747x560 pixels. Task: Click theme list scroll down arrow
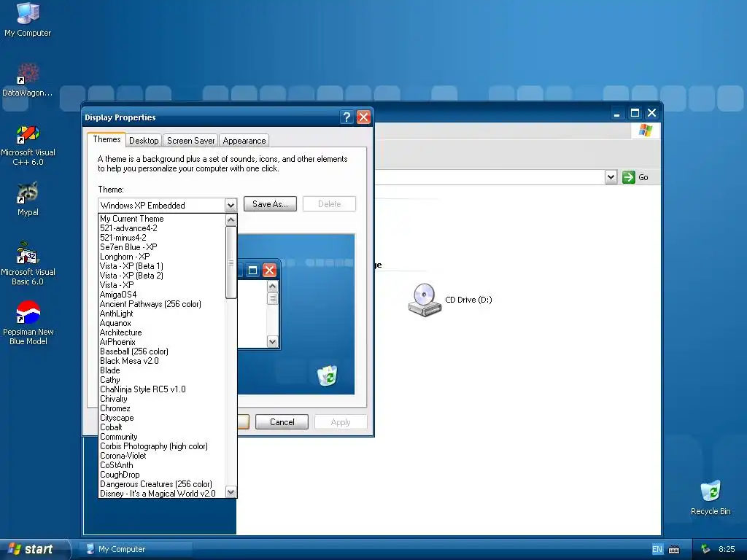point(231,492)
